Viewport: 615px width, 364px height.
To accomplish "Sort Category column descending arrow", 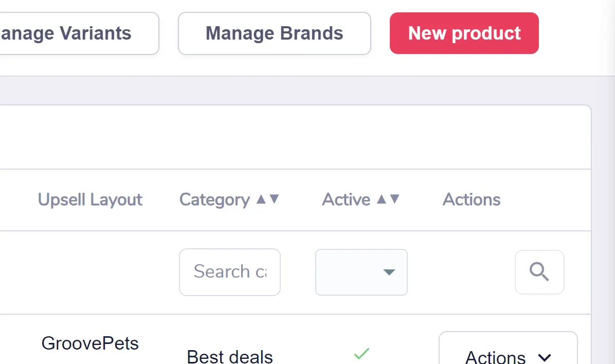I will point(275,199).
